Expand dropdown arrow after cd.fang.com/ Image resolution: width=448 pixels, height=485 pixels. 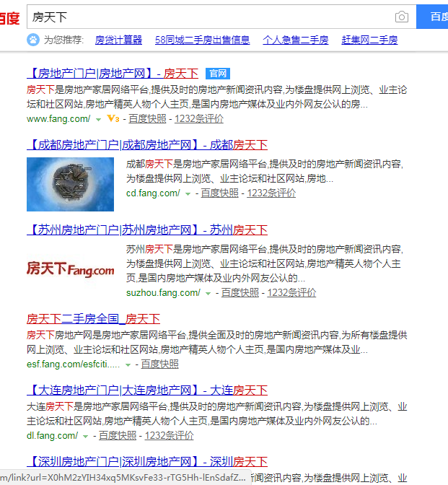188,194
